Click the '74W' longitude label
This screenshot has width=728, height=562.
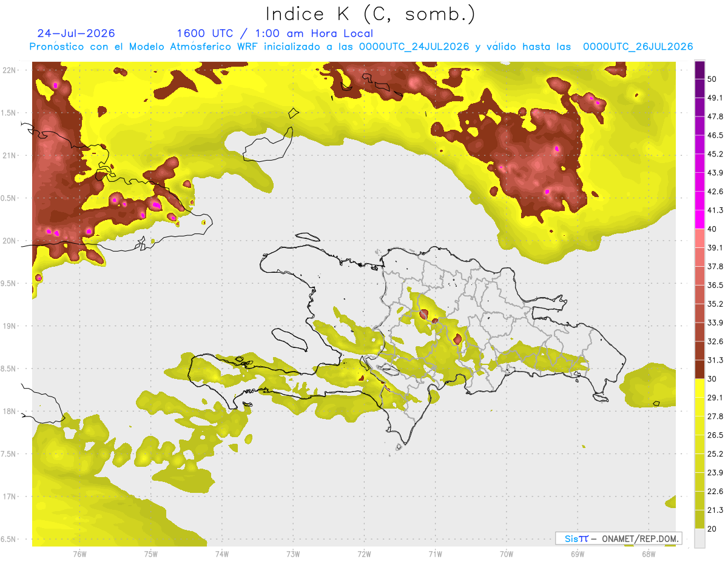tap(222, 553)
